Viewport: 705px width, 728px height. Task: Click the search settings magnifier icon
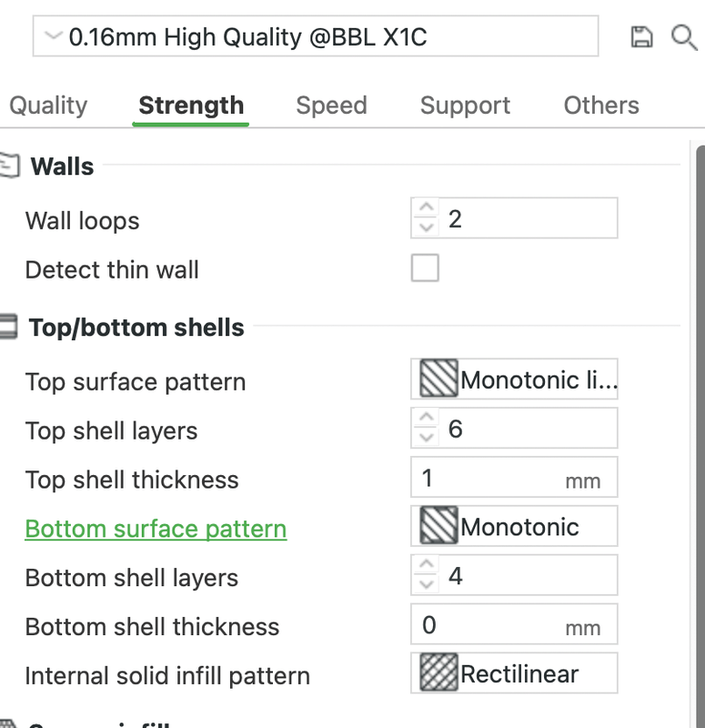click(x=683, y=36)
